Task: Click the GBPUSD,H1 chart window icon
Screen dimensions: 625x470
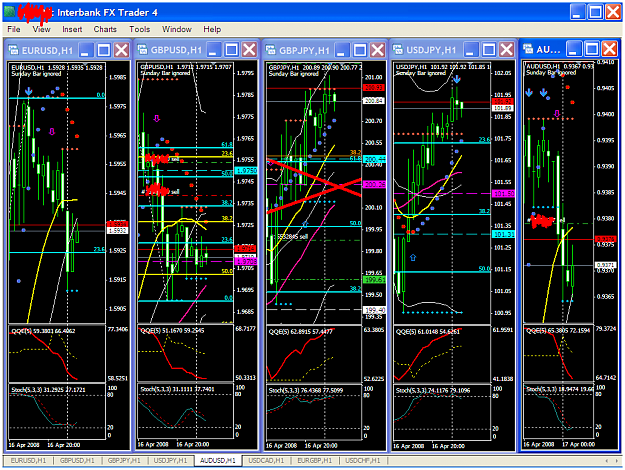Action: pyautogui.click(x=142, y=50)
